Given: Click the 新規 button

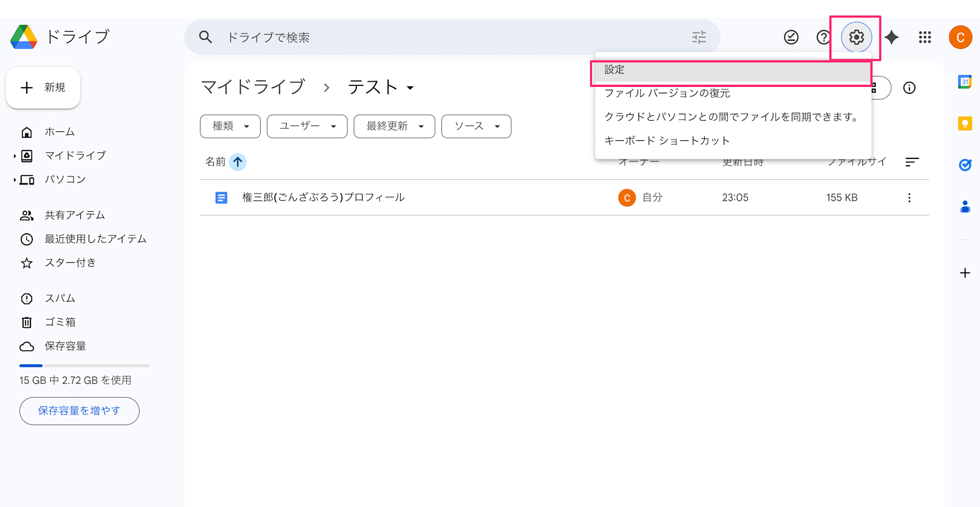Looking at the screenshot, I should [x=43, y=87].
